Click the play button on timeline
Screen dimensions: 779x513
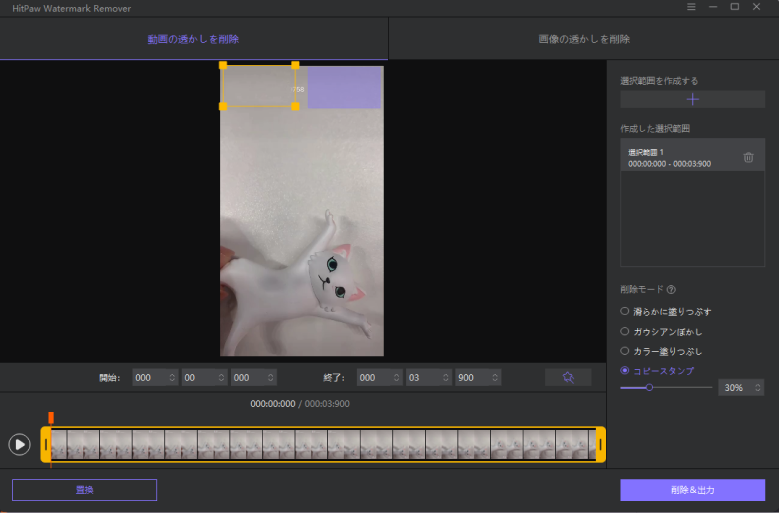pyautogui.click(x=19, y=444)
